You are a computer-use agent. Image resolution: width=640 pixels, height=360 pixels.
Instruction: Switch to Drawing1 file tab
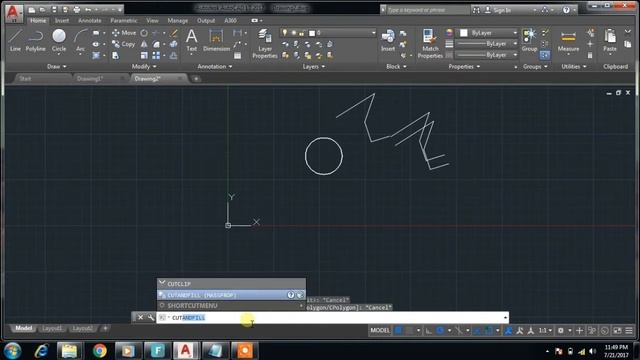(90, 78)
